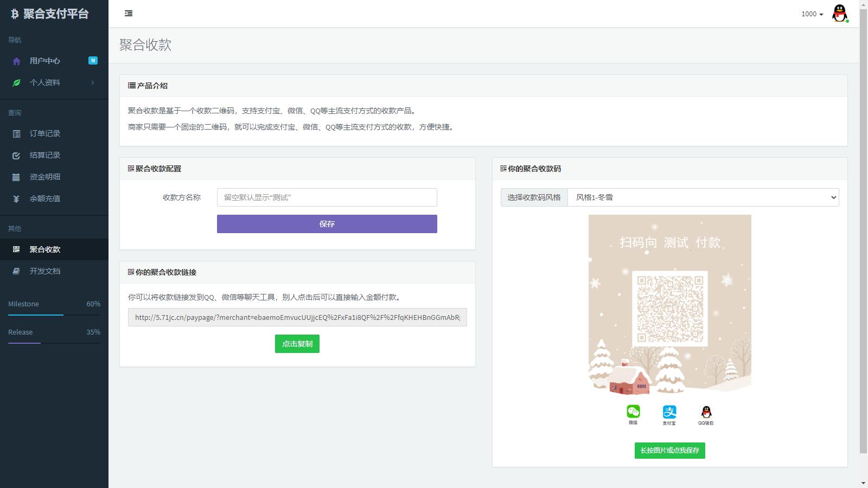Click the 收款方名称 input field
The image size is (868, 488).
[327, 197]
